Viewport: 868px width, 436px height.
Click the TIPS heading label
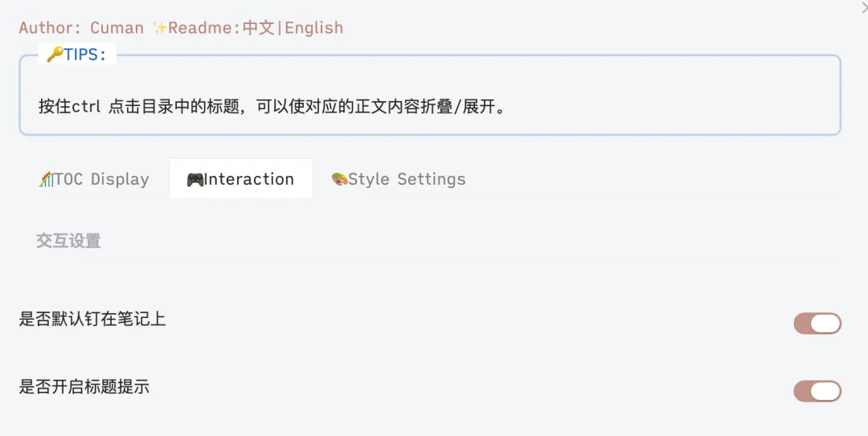tap(85, 55)
